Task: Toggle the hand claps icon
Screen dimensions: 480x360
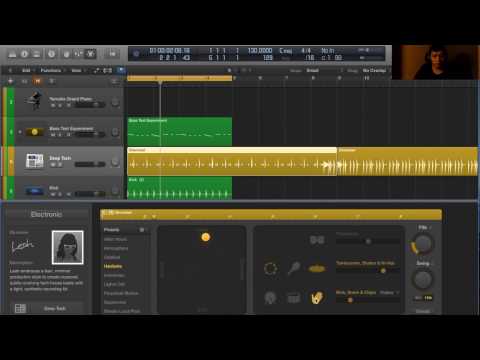Action: pos(317,298)
